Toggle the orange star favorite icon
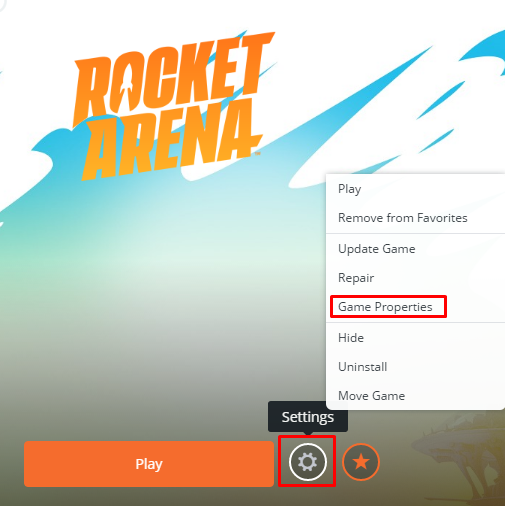Image resolution: width=505 pixels, height=506 pixels. coord(361,462)
